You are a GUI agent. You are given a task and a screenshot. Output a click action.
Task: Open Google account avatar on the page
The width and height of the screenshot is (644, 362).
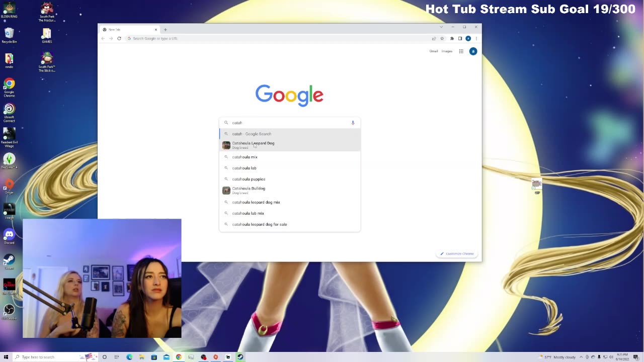(x=473, y=51)
